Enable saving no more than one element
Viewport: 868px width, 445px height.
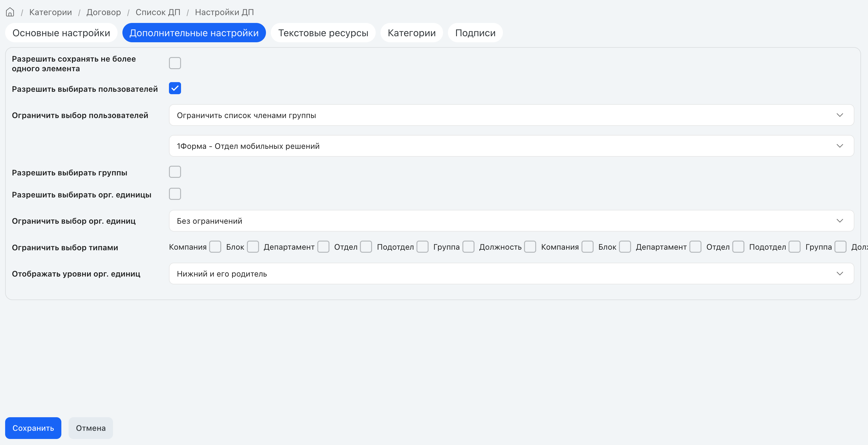point(175,63)
